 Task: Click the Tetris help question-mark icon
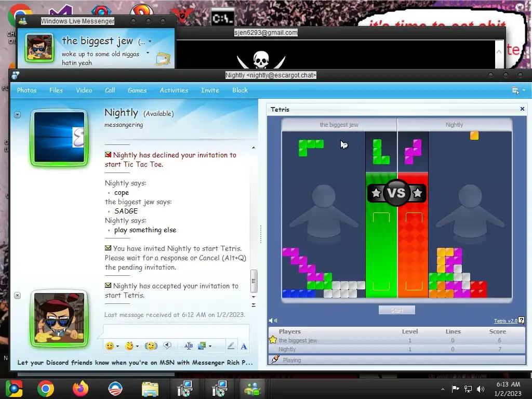tap(522, 320)
